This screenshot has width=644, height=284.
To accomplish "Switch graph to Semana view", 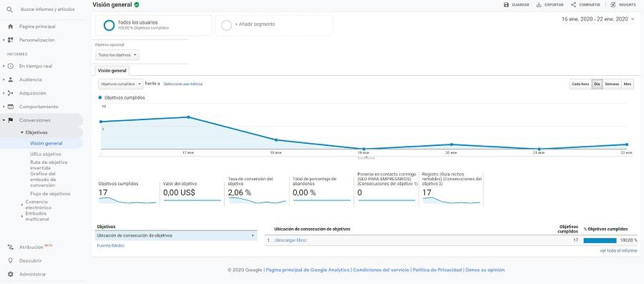I will [x=612, y=84].
